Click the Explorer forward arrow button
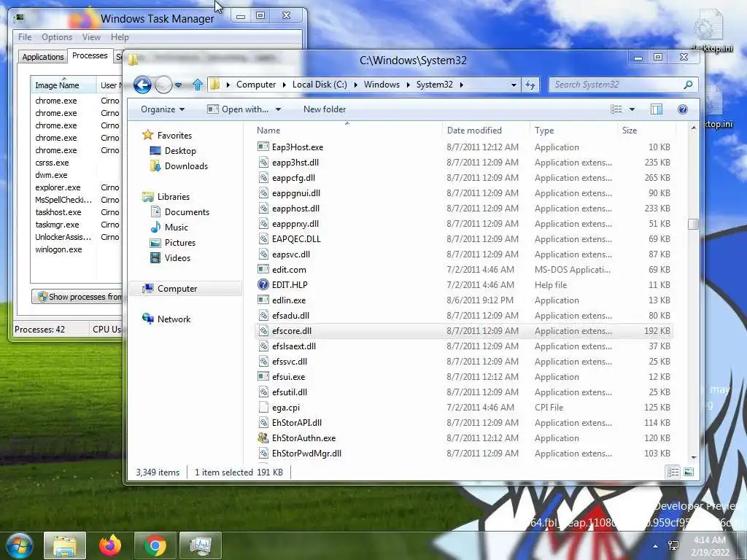 point(163,85)
